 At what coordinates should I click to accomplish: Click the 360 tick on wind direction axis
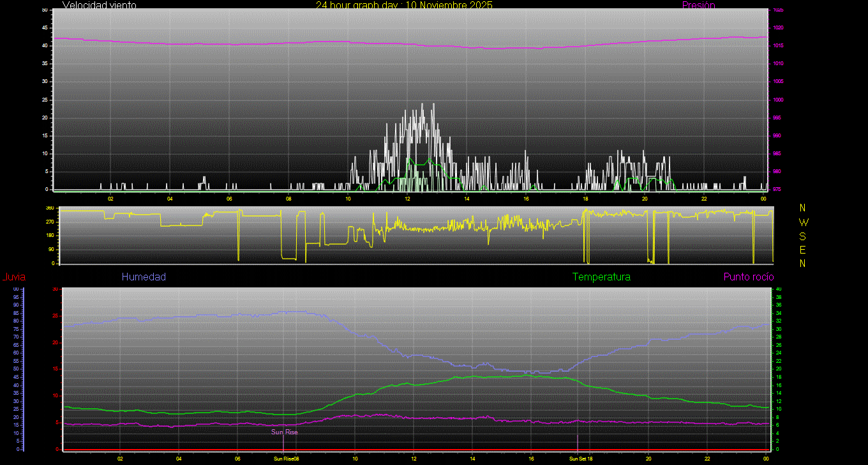tap(50, 208)
